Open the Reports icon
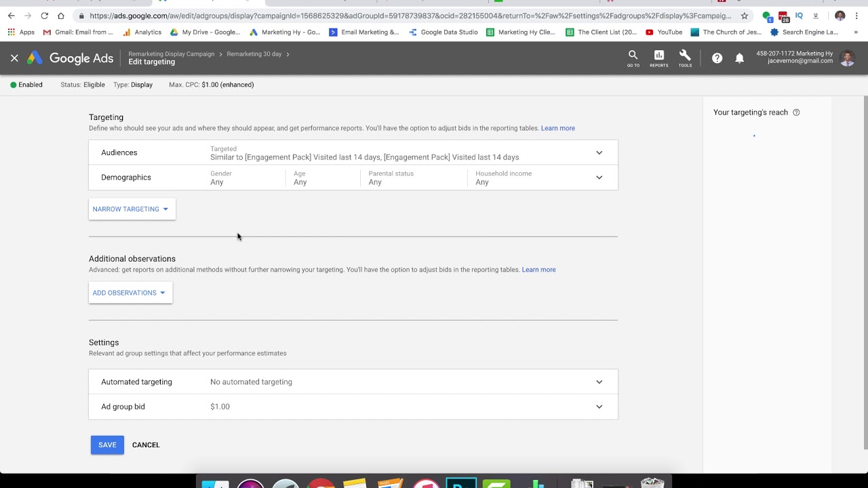This screenshot has height=488, width=868. pos(658,58)
